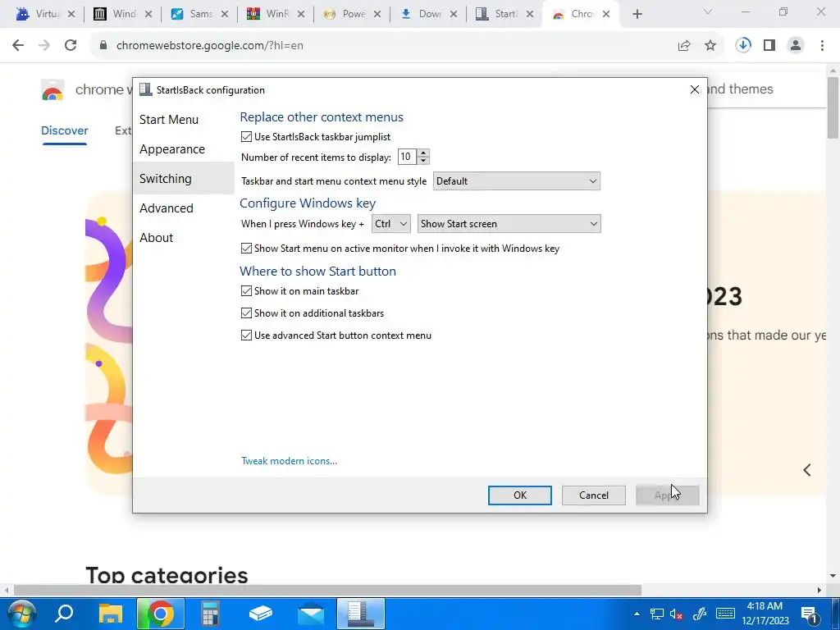This screenshot has width=840, height=630.
Task: Open a new Chrome tab
Action: [x=637, y=15]
